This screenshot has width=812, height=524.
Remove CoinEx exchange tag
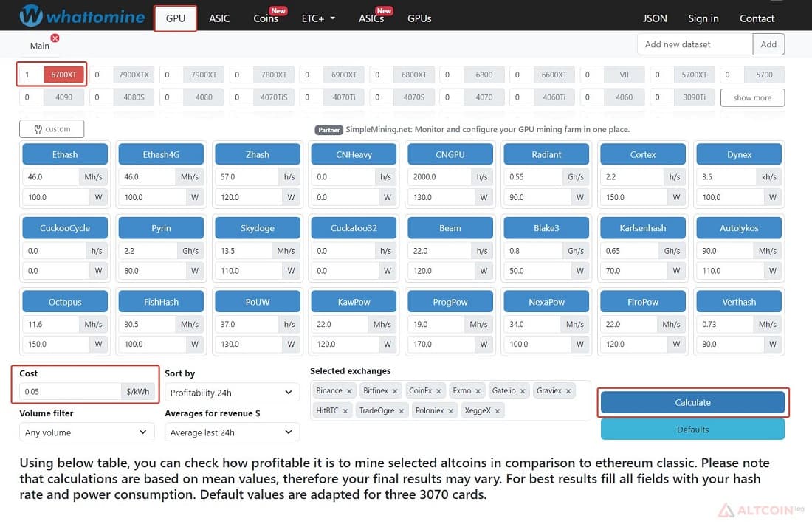click(x=438, y=391)
